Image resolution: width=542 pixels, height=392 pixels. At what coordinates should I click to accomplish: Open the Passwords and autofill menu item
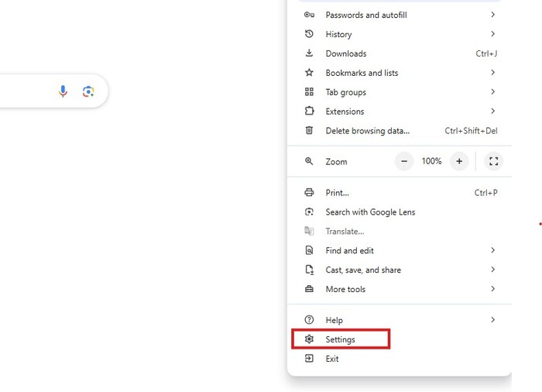[x=400, y=15]
